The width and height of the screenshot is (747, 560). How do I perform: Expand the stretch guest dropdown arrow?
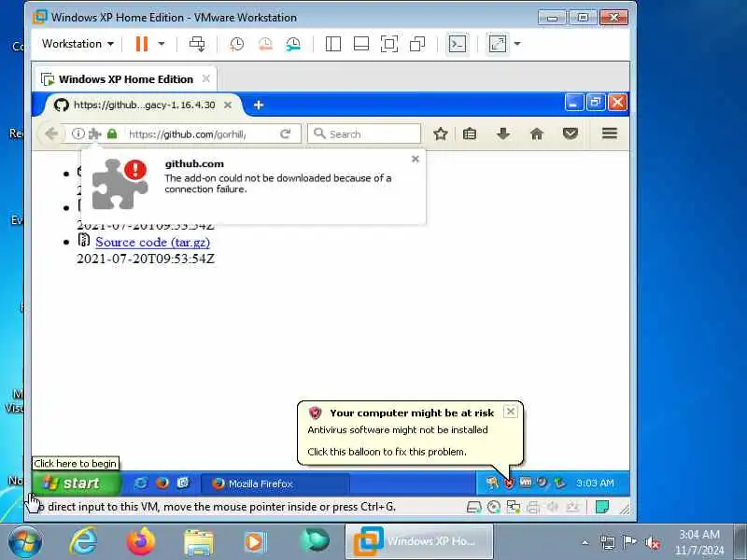pyautogui.click(x=517, y=44)
